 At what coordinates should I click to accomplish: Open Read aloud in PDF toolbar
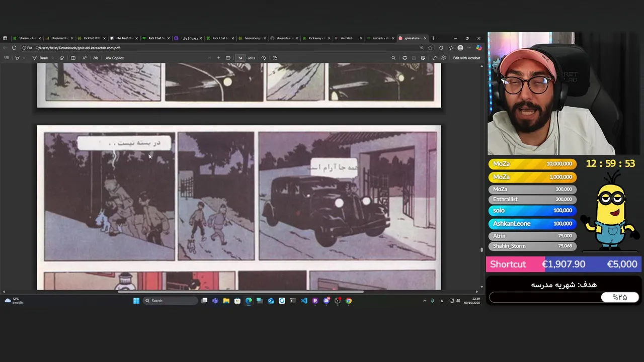pyautogui.click(x=84, y=58)
